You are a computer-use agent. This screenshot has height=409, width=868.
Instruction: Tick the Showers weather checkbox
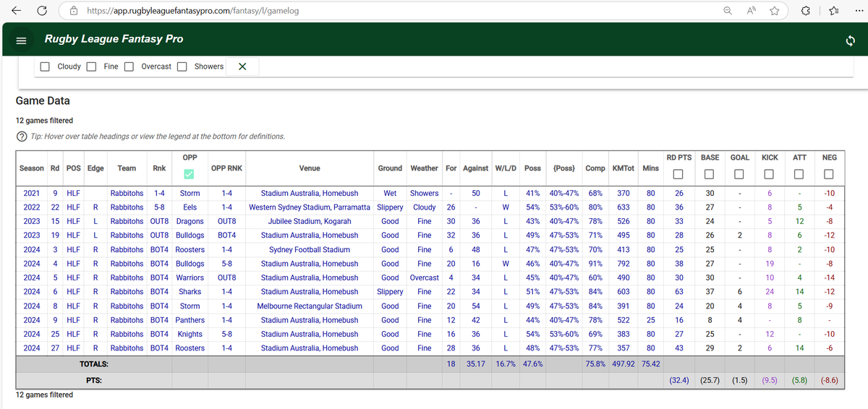click(182, 66)
